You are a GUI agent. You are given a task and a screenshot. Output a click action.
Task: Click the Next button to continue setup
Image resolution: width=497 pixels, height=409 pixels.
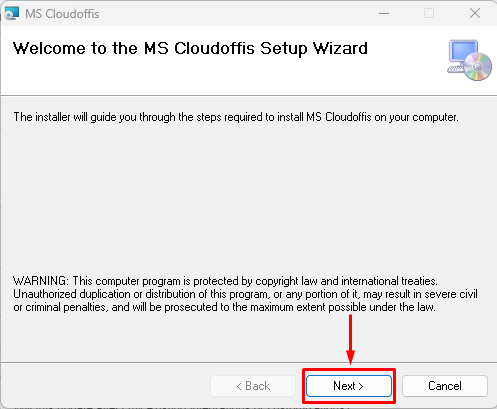click(x=349, y=386)
